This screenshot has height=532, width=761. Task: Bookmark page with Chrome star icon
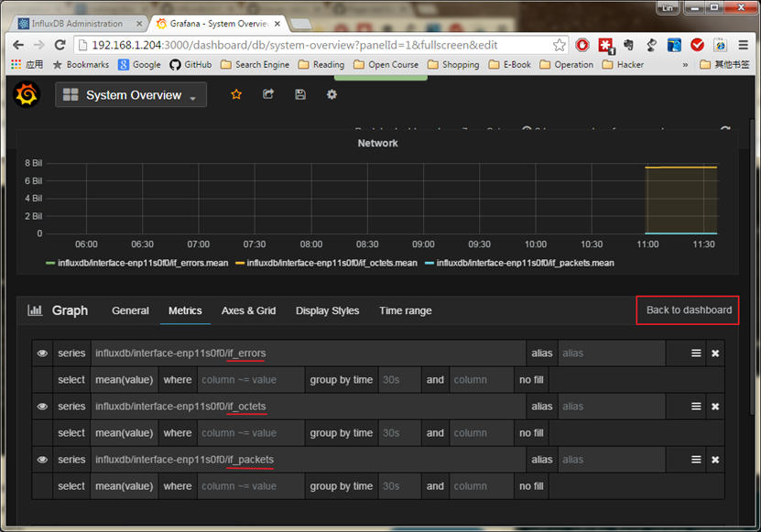560,44
